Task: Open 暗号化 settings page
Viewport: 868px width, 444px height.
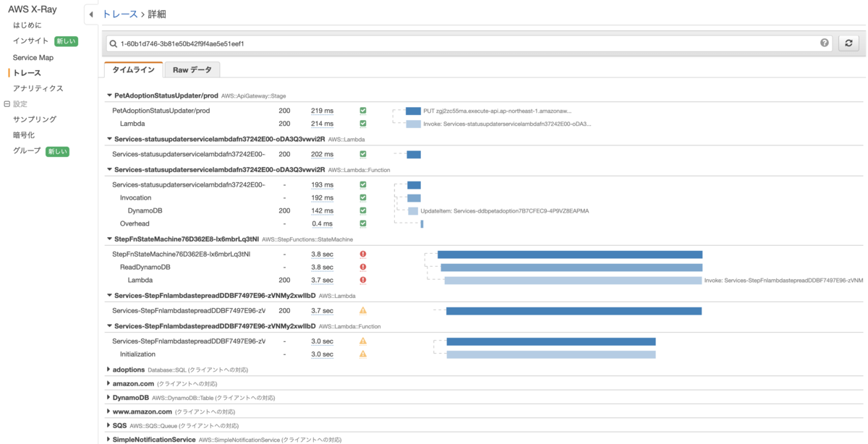Action: [x=24, y=135]
